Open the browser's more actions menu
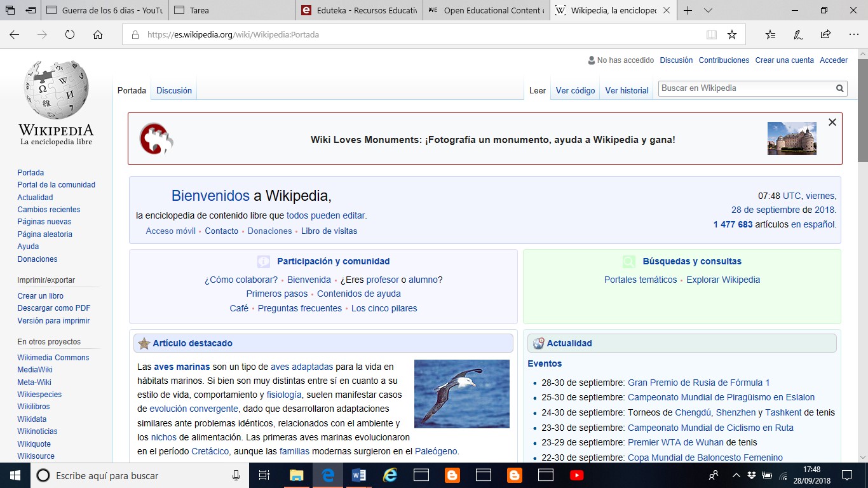This screenshot has width=868, height=488. 853,34
